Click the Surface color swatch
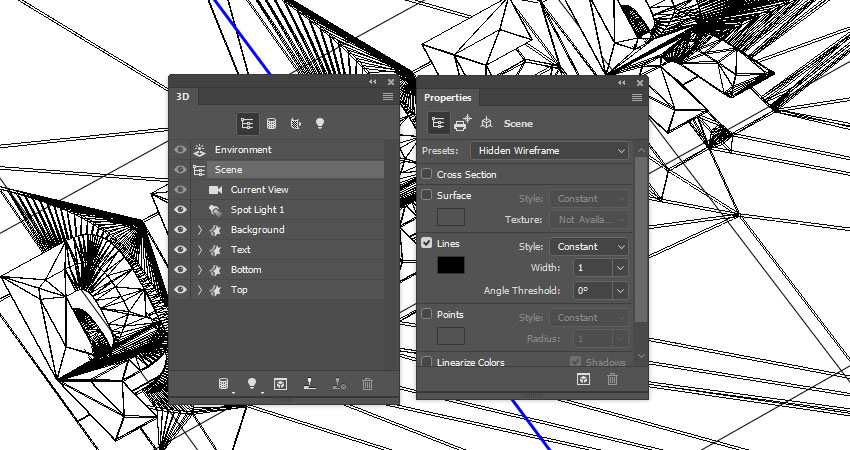Image resolution: width=850 pixels, height=450 pixels. (451, 217)
